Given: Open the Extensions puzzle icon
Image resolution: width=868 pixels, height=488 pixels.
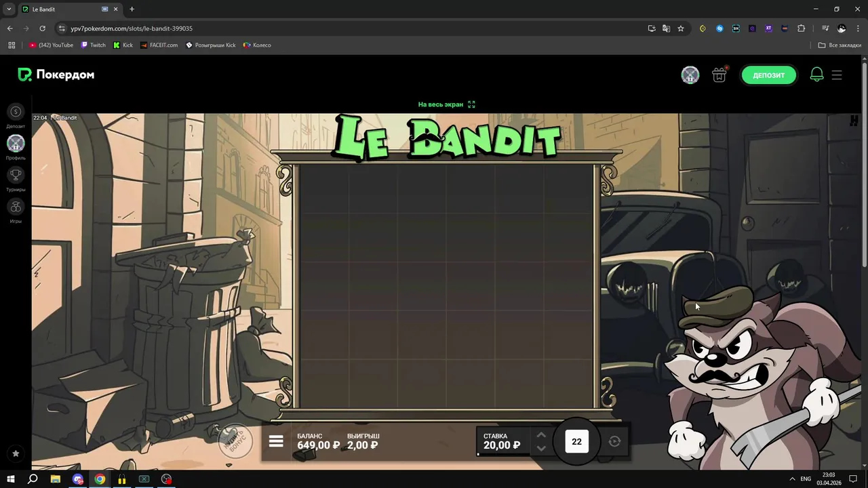Looking at the screenshot, I should pyautogui.click(x=802, y=28).
